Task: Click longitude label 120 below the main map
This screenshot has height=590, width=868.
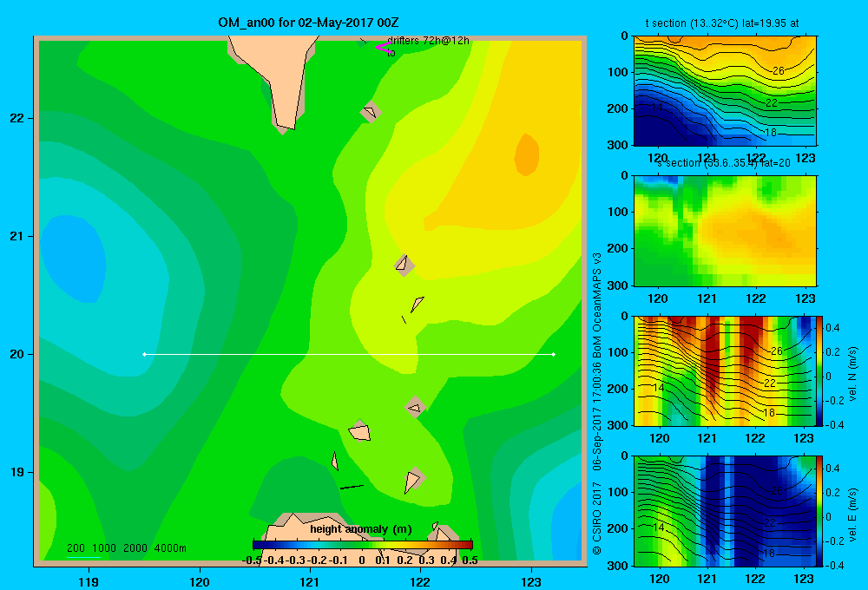Action: [200, 581]
